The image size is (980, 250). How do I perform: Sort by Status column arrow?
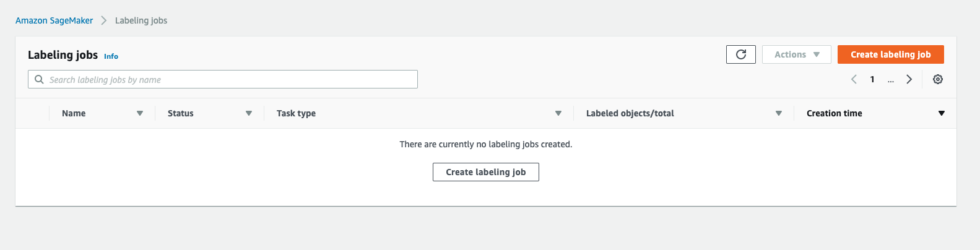(x=249, y=113)
